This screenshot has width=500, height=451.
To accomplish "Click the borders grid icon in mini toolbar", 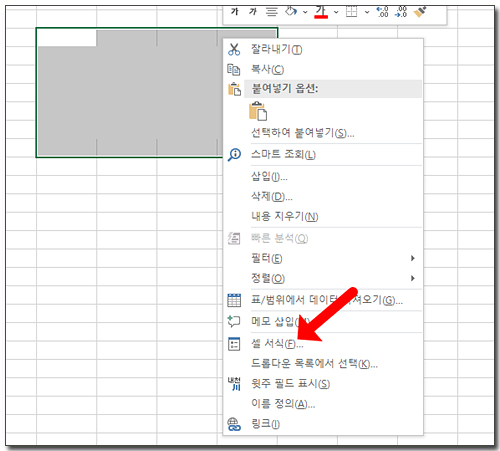I will click(351, 12).
